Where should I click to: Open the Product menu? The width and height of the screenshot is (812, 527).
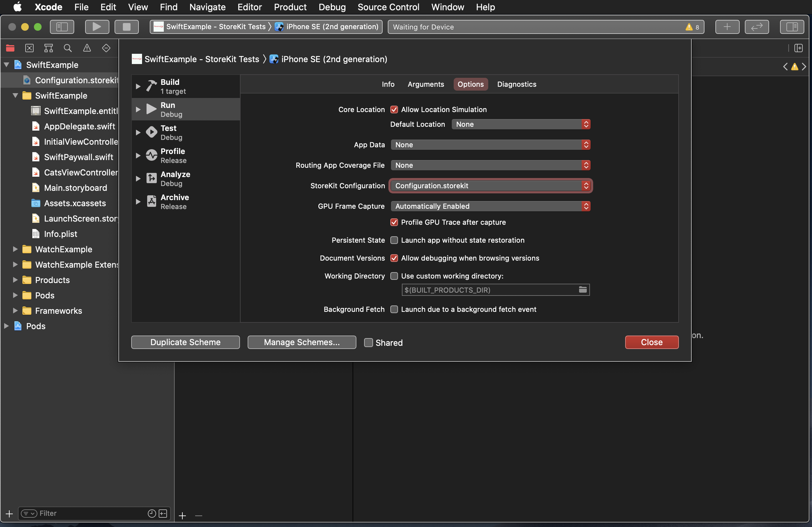[x=290, y=7]
